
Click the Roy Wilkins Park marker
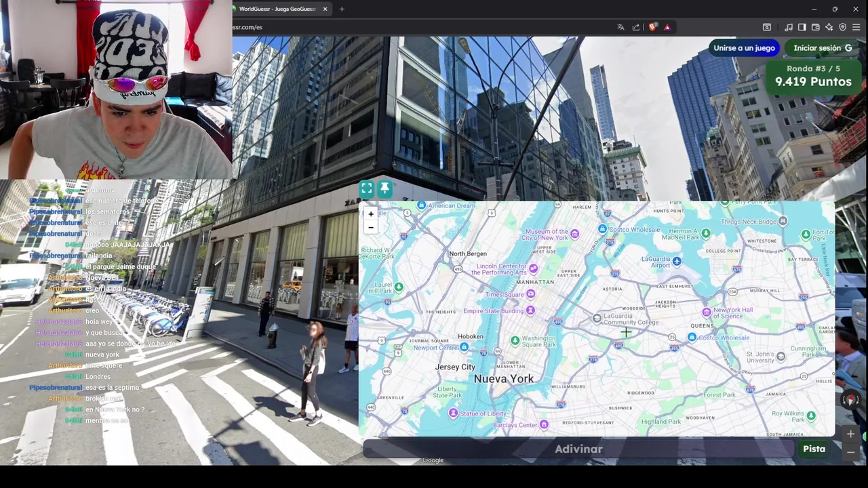click(x=811, y=415)
